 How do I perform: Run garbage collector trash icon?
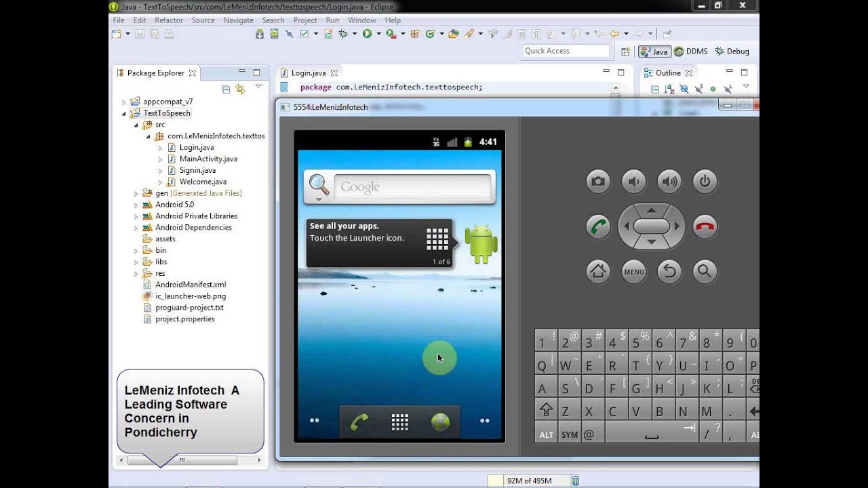(575, 481)
